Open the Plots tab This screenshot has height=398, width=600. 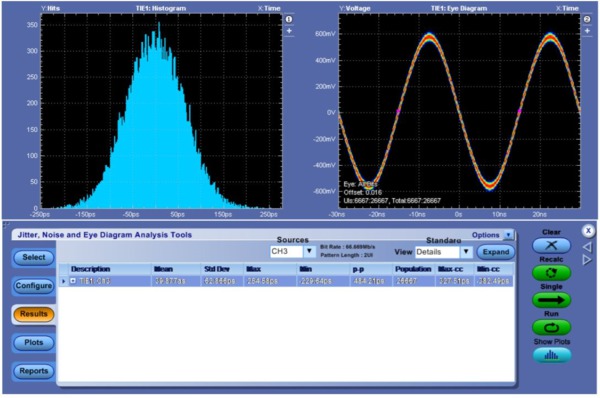point(34,343)
